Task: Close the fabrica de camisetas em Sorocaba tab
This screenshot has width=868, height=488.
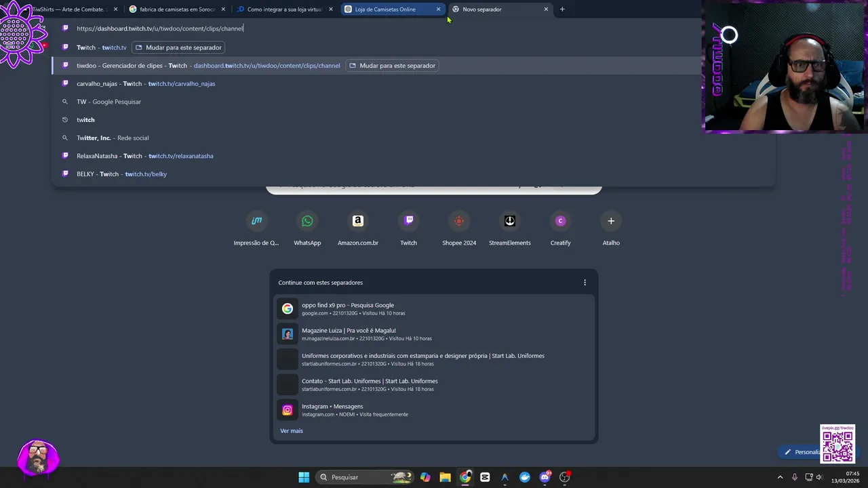Action: [x=223, y=9]
